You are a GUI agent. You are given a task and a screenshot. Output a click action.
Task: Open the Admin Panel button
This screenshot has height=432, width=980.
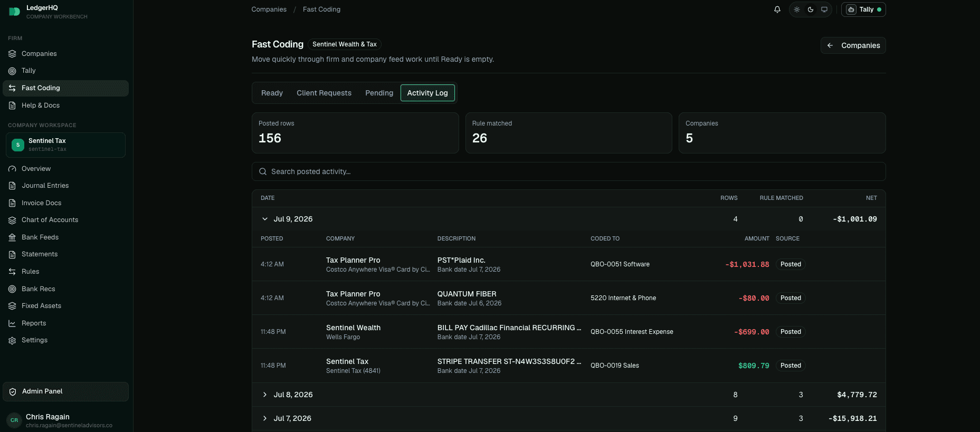[65, 391]
